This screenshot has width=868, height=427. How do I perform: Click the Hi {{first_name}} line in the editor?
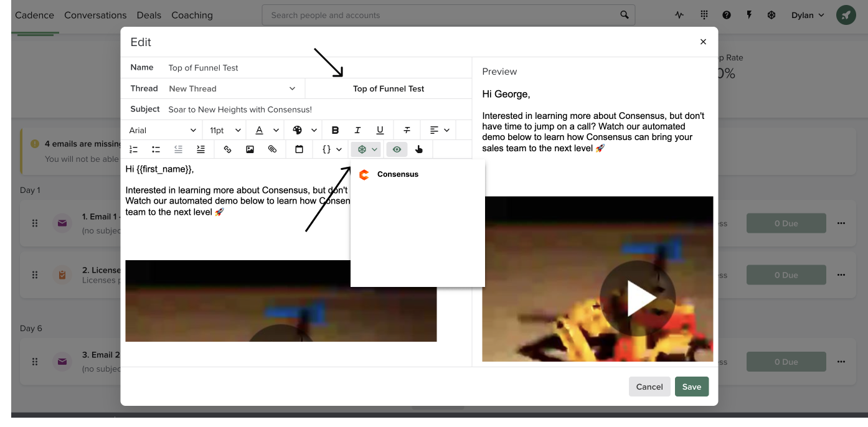click(159, 169)
